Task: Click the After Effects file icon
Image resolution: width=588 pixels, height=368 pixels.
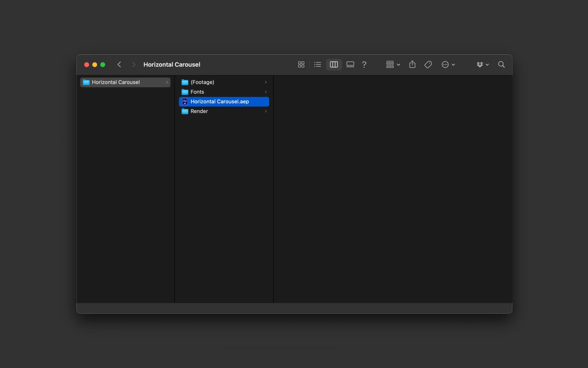Action: pyautogui.click(x=185, y=102)
